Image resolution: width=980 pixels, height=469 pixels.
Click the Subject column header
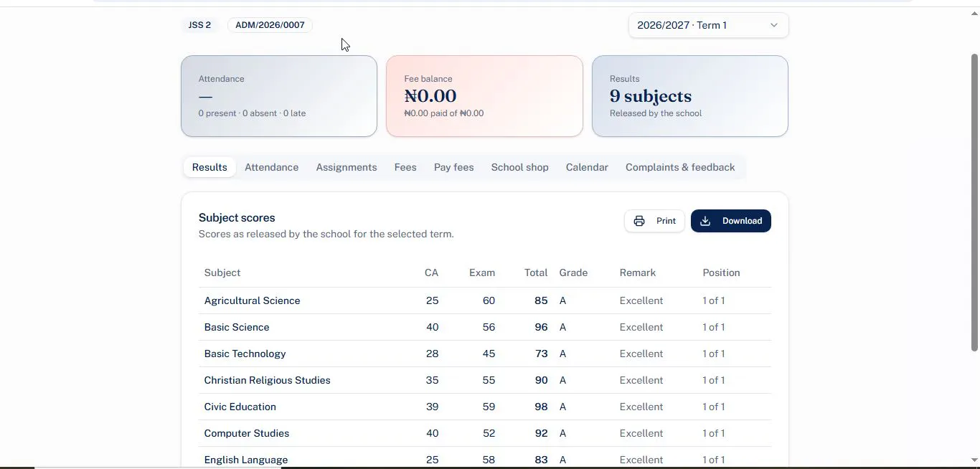(222, 273)
